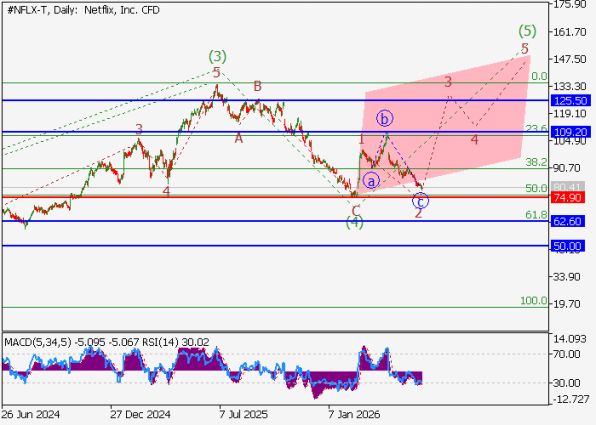
Task: Click the 27 Dec 2024 date label
Action: point(140,414)
